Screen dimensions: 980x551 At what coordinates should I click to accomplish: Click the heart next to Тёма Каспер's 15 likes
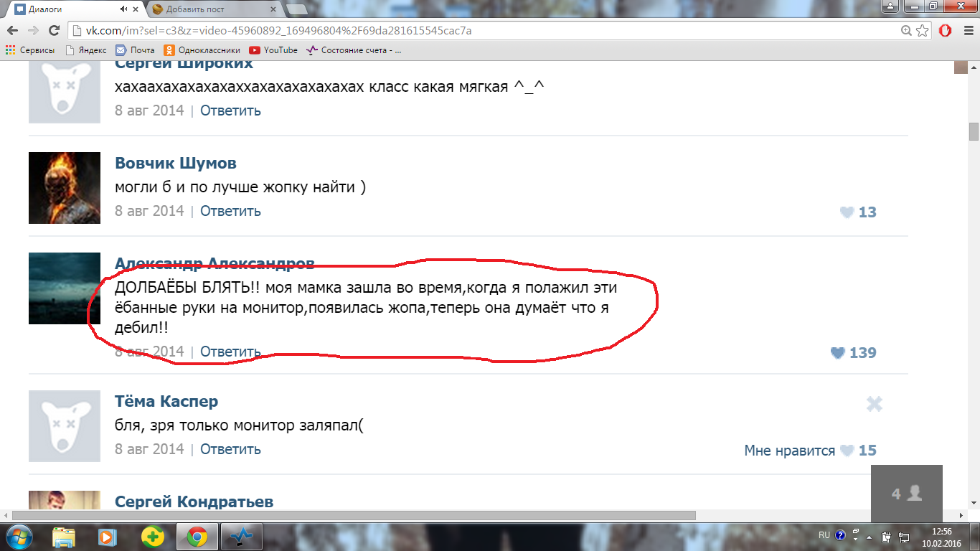point(847,451)
